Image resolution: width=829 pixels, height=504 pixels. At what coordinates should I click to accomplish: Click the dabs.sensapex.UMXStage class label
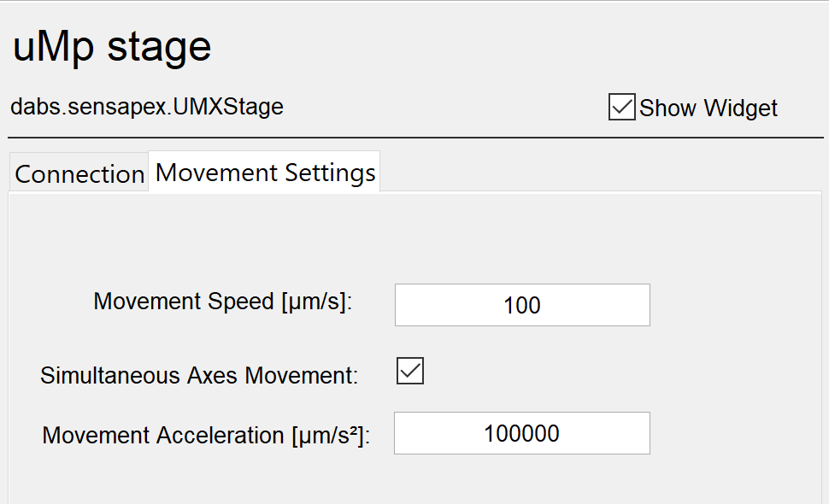click(146, 107)
